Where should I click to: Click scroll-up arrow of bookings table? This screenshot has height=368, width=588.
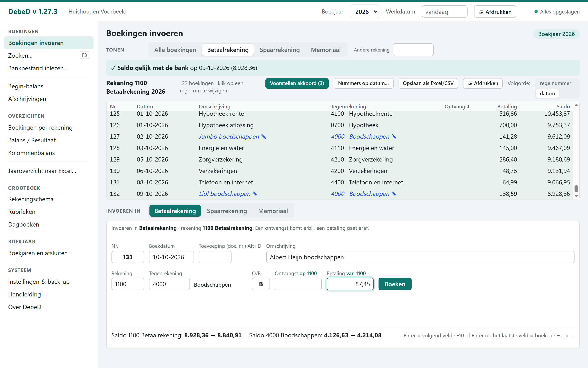[576, 105]
